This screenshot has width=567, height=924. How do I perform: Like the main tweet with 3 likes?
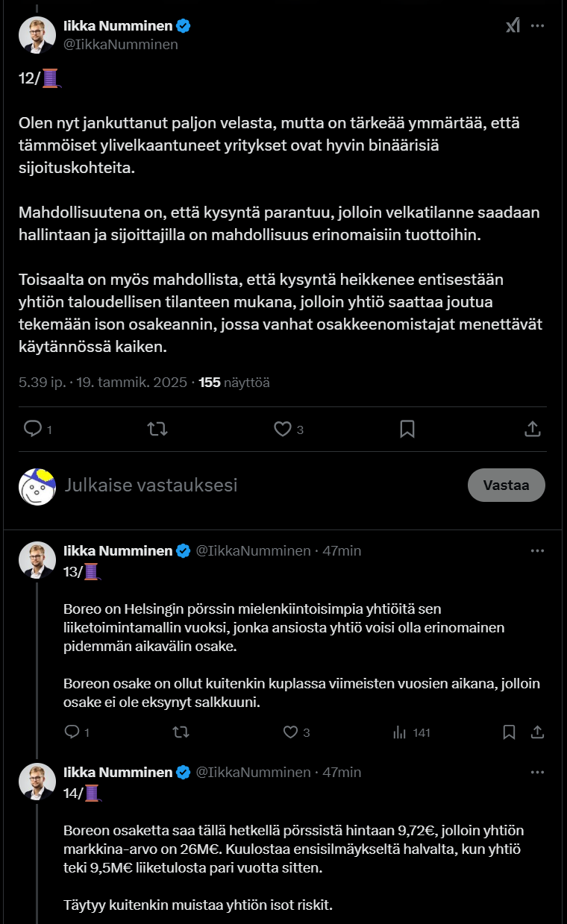pos(282,429)
